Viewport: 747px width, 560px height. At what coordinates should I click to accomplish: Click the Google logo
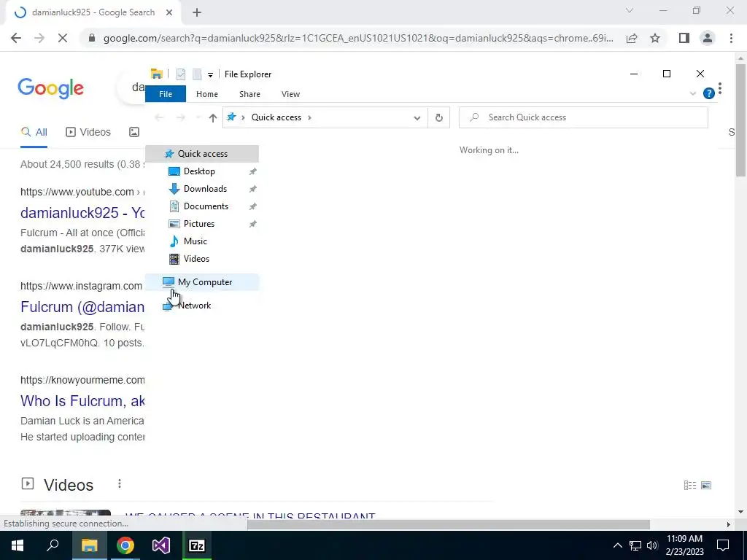tap(50, 88)
